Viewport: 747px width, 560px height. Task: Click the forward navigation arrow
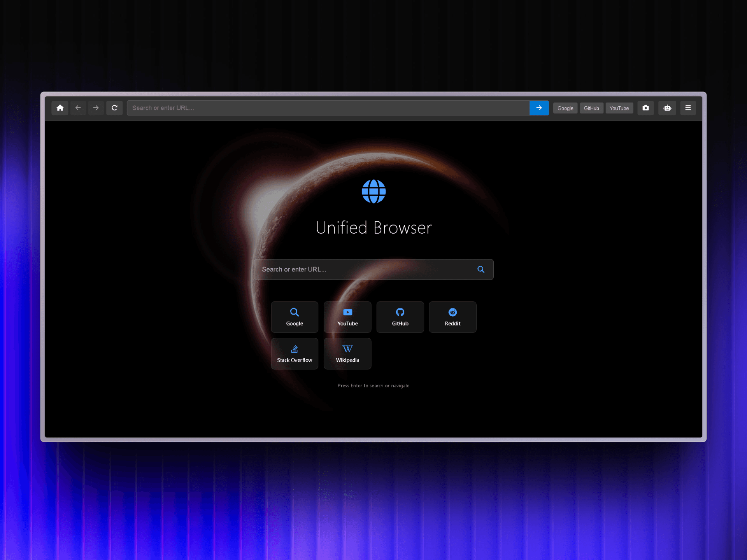click(x=96, y=108)
